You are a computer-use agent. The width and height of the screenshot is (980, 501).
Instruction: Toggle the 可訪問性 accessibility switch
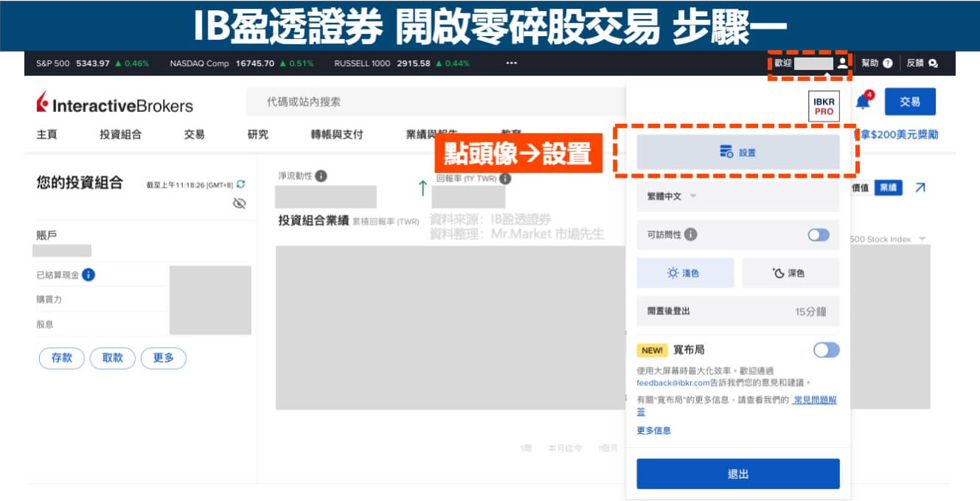point(819,235)
